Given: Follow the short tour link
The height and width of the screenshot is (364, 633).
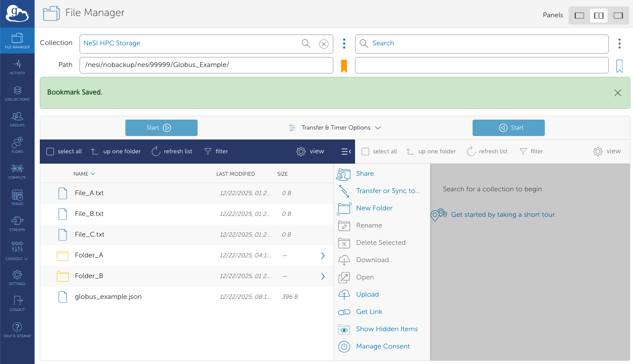Looking at the screenshot, I should point(504,214).
